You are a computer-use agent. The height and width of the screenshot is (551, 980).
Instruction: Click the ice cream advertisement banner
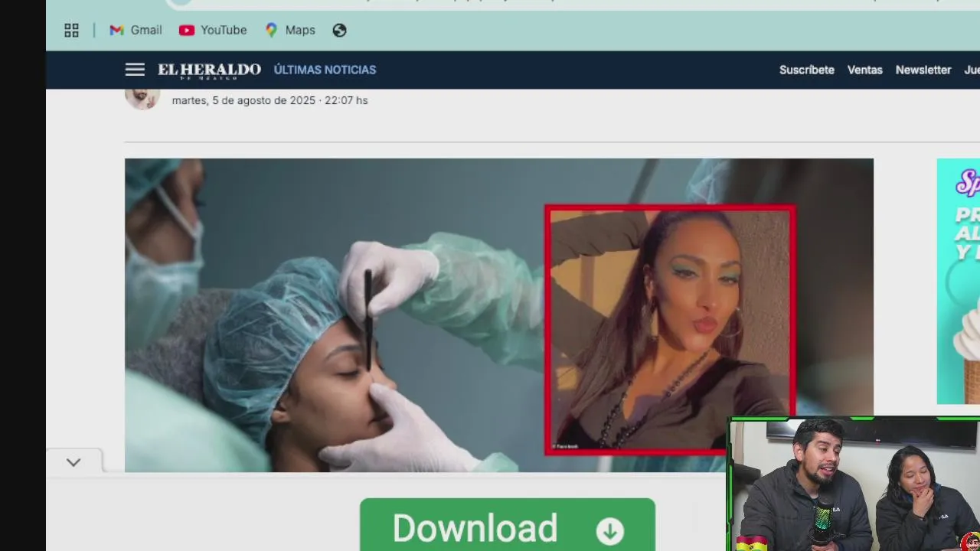[x=959, y=281]
